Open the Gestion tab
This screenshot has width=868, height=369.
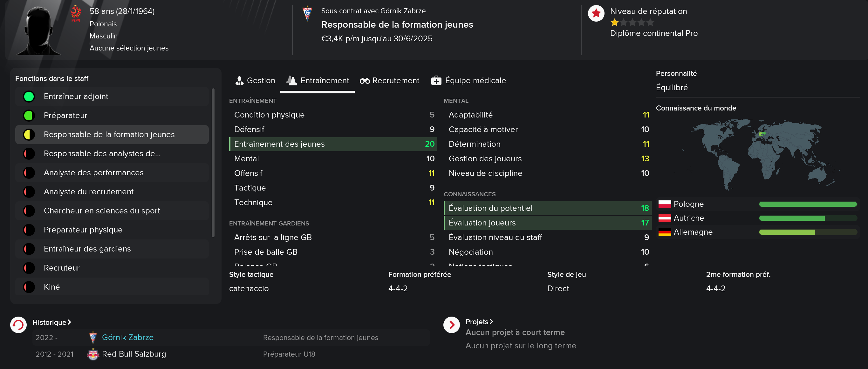(x=255, y=81)
